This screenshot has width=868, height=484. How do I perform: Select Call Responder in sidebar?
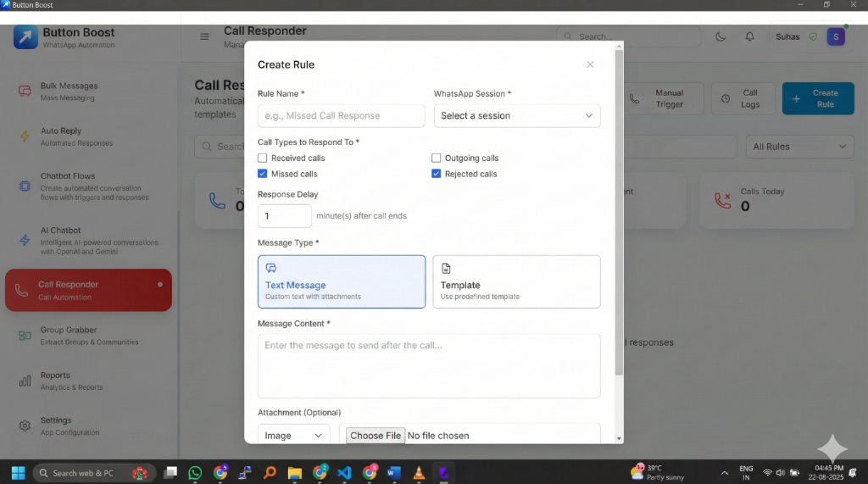click(88, 290)
